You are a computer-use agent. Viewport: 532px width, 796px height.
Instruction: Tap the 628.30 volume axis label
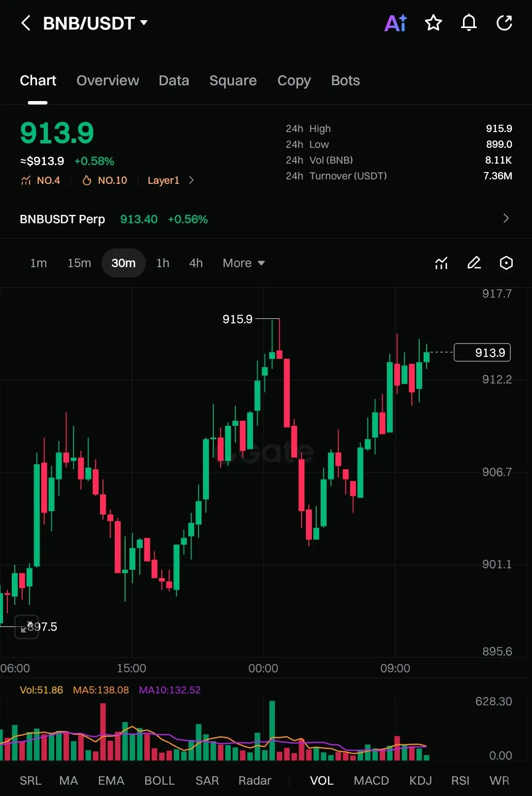coord(494,701)
